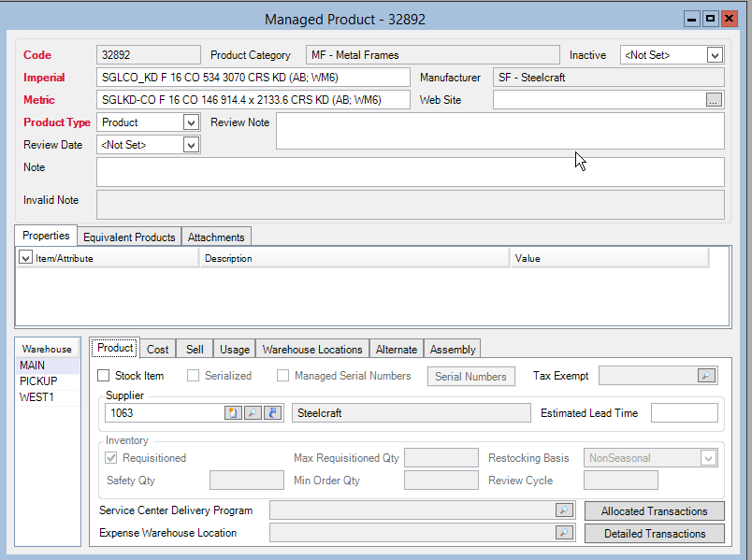Select the PICKUP warehouse in the list

[38, 381]
